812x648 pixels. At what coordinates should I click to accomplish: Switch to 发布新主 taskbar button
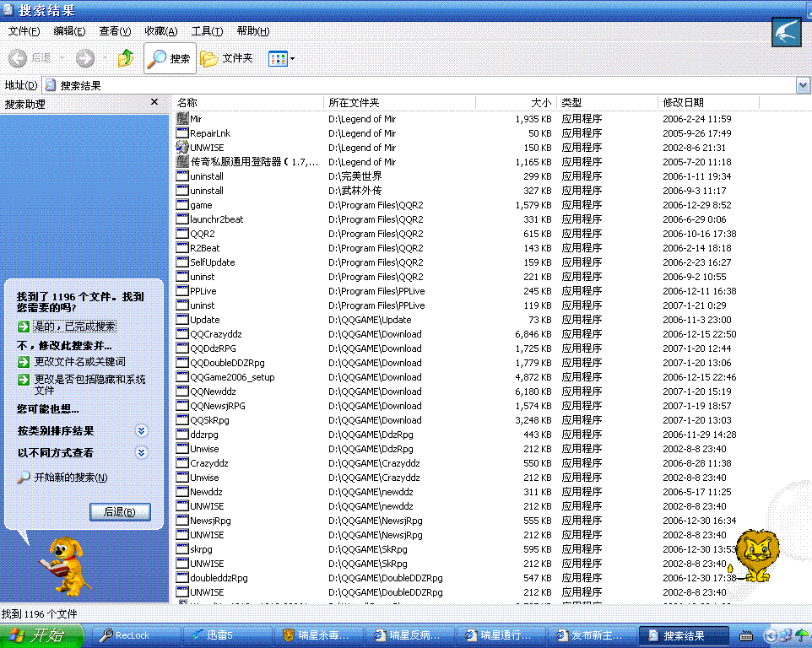(593, 635)
